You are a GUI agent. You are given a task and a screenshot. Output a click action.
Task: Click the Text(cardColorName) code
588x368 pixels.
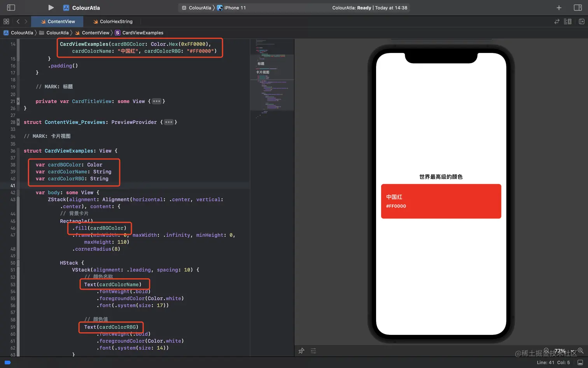(113, 285)
